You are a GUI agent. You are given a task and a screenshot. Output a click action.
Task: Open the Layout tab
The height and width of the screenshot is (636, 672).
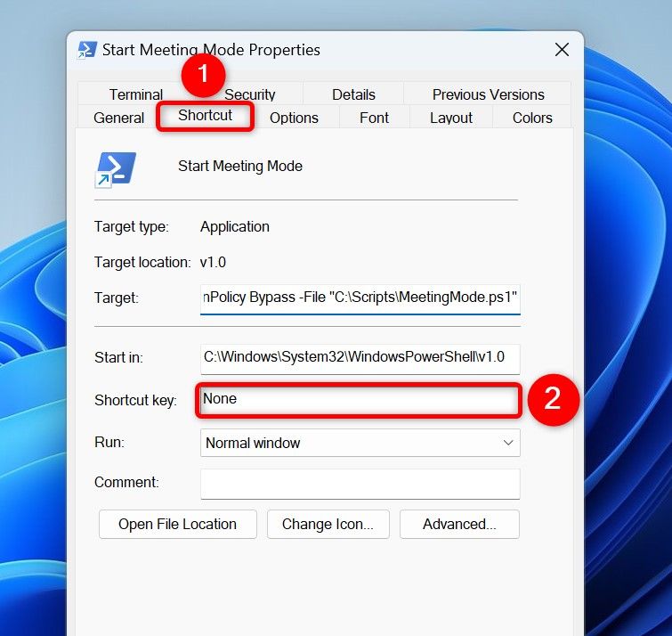[451, 118]
